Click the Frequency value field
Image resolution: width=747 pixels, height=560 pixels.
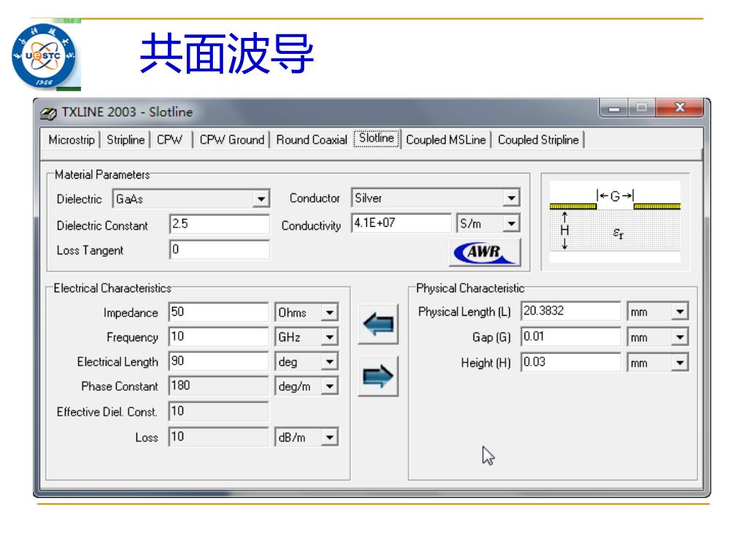219,337
